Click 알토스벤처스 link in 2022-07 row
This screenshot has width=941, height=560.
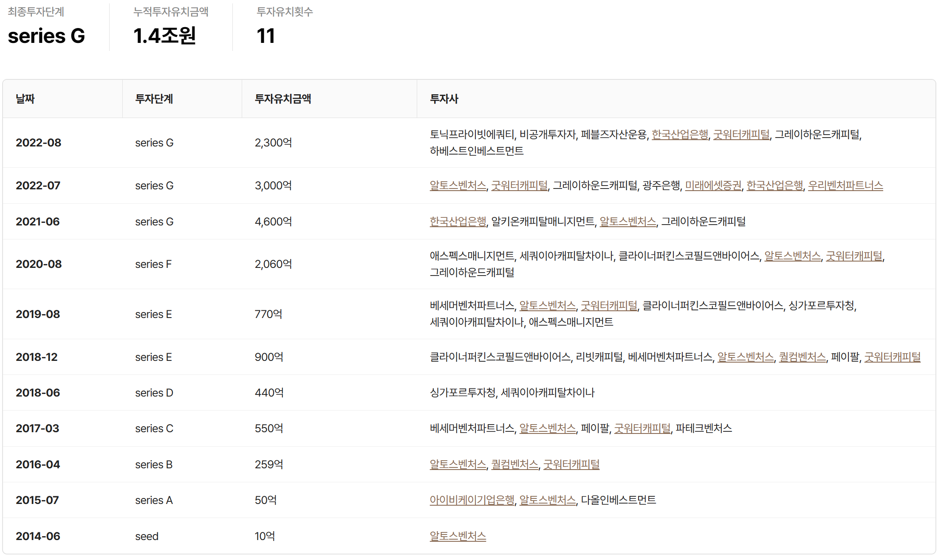pyautogui.click(x=458, y=186)
